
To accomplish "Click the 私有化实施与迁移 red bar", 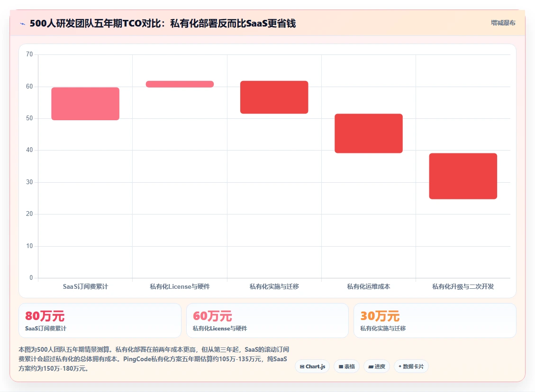I will click(x=274, y=97).
